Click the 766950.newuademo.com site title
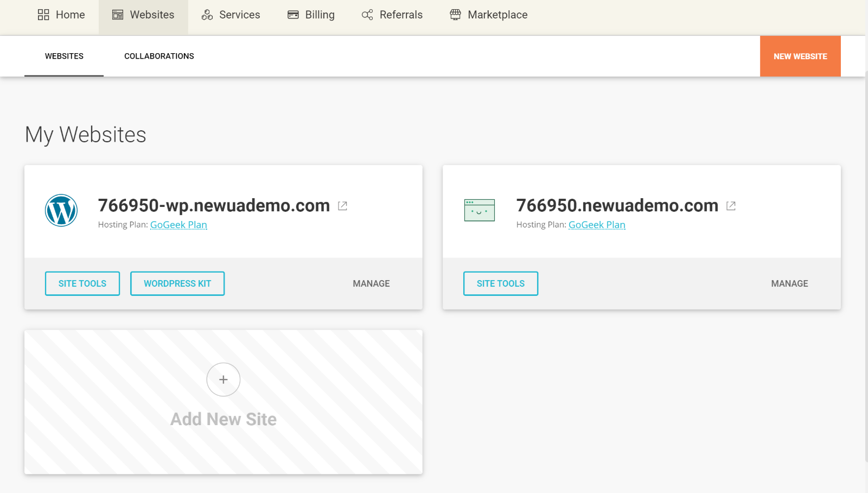The height and width of the screenshot is (493, 868). (617, 205)
